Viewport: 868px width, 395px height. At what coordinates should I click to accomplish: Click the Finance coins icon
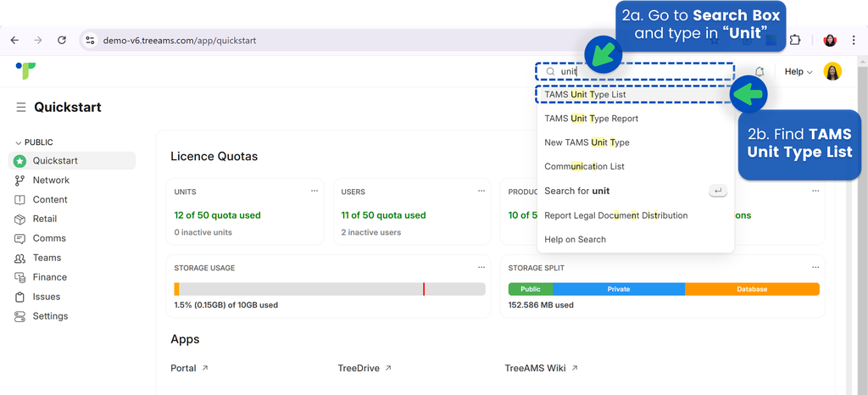tap(20, 277)
